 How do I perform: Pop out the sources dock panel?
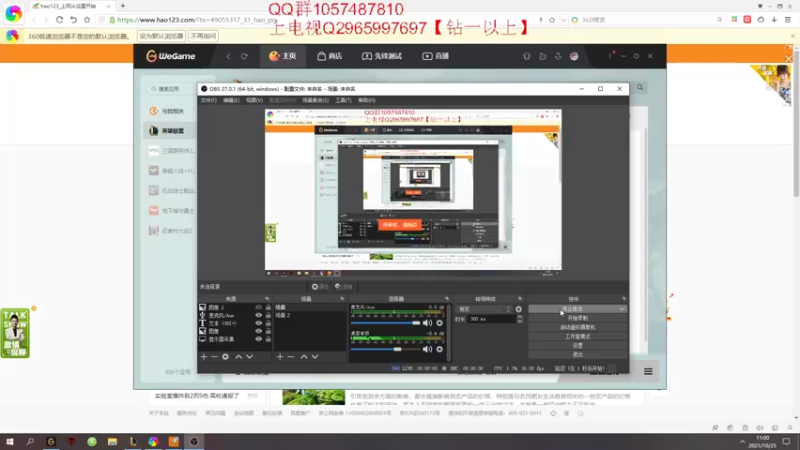coord(267,298)
